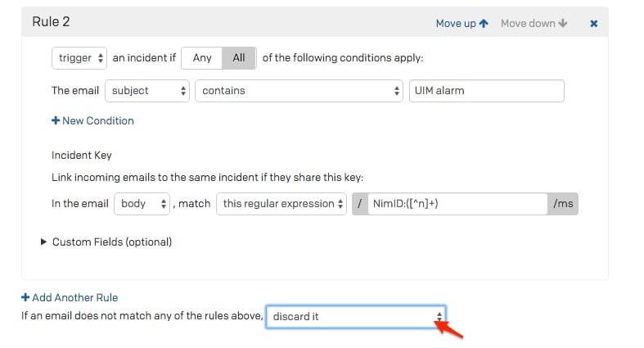Select the Any conditions toggle
The height and width of the screenshot is (348, 644).
pyautogui.click(x=201, y=58)
